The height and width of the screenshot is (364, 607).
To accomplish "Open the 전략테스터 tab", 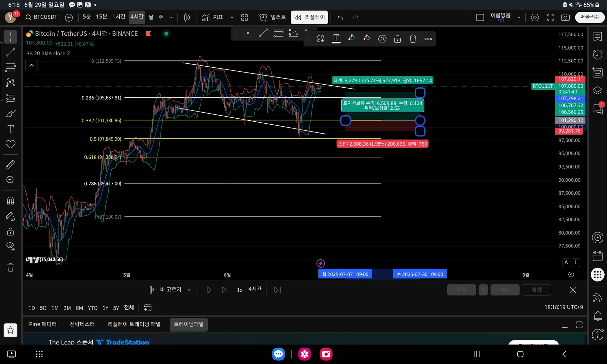I will 82,324.
